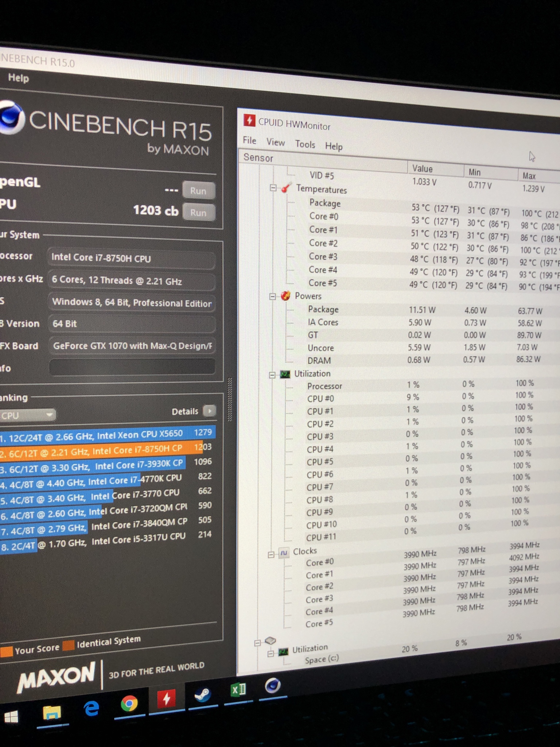Select the Intel Xeon X5650 ranking row
This screenshot has height=747, width=560.
click(108, 434)
